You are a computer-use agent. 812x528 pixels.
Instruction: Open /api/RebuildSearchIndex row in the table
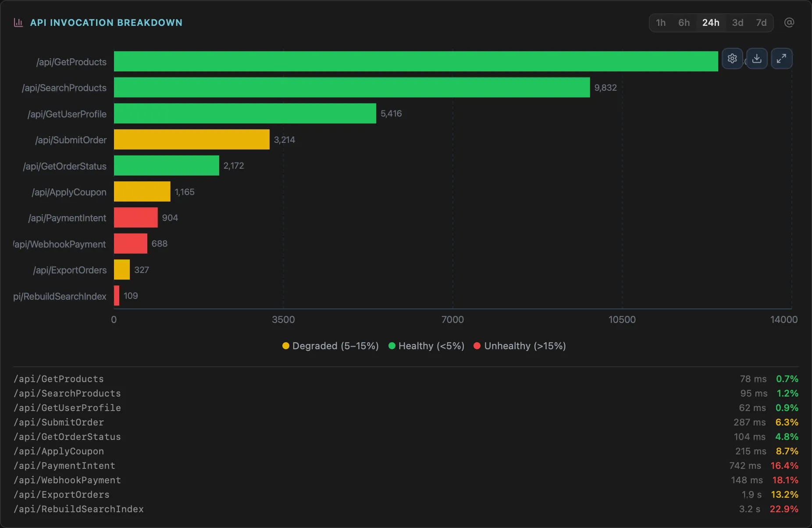[x=78, y=509]
